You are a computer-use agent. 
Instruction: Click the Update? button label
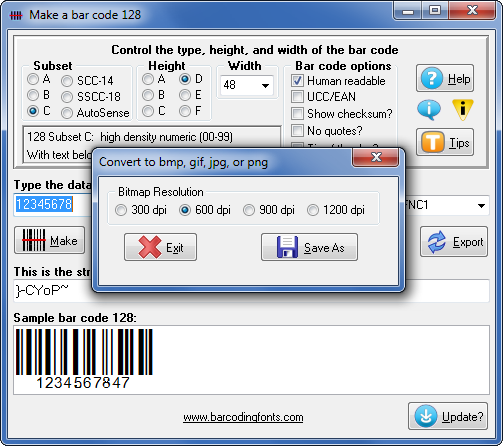point(462,417)
